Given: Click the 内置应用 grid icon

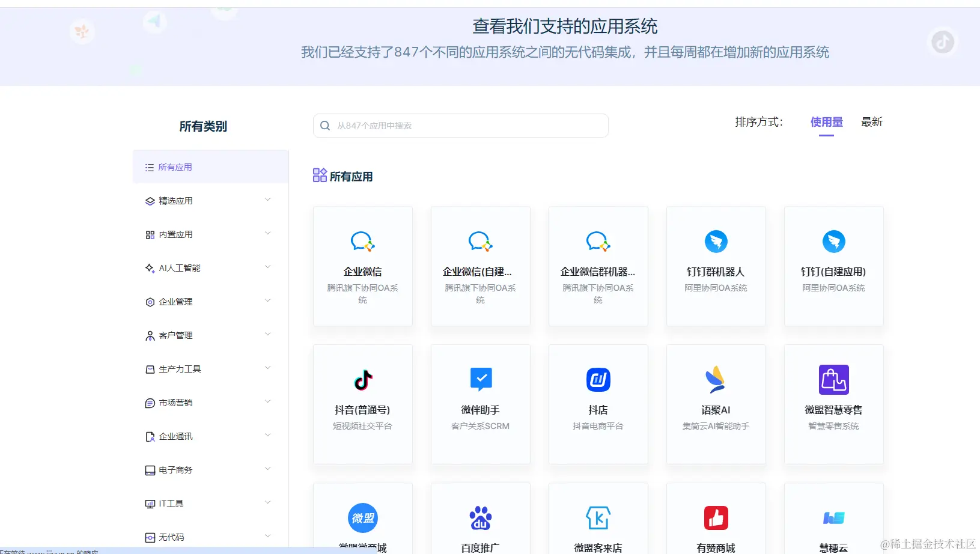Looking at the screenshot, I should point(150,235).
